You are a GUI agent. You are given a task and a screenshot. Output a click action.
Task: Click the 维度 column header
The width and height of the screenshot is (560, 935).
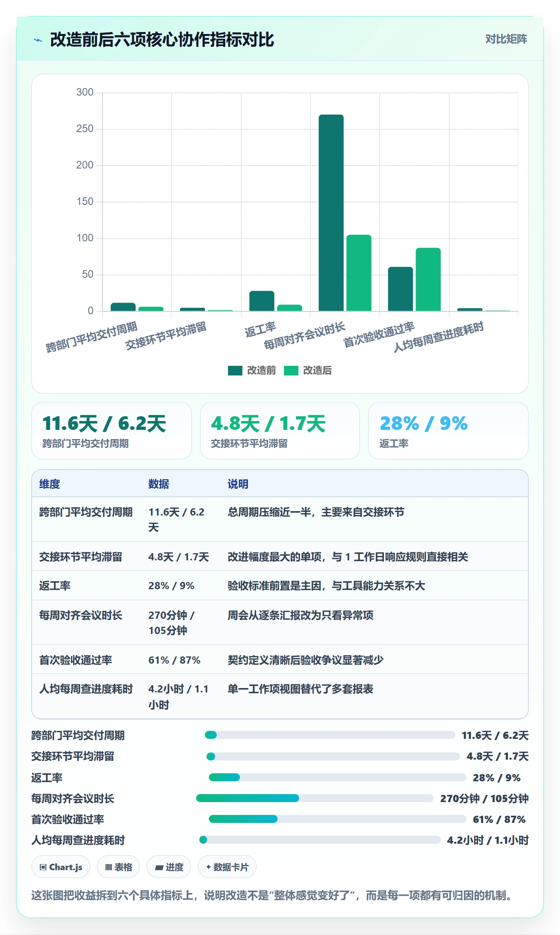tap(50, 484)
